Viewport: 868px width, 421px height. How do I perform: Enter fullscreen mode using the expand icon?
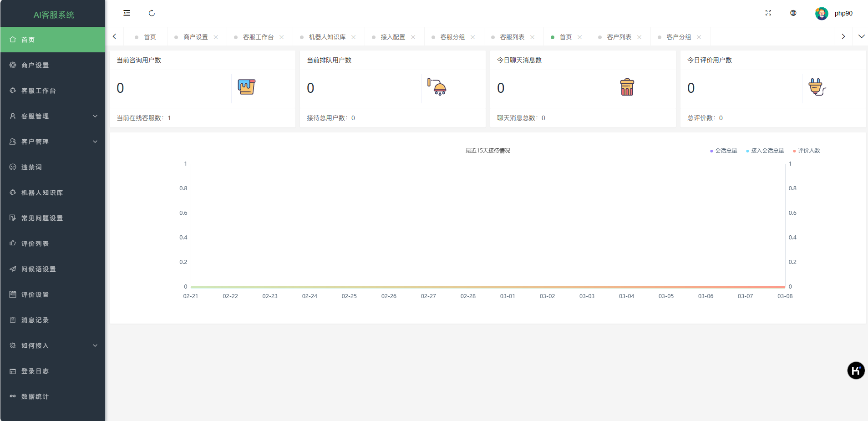click(x=768, y=13)
